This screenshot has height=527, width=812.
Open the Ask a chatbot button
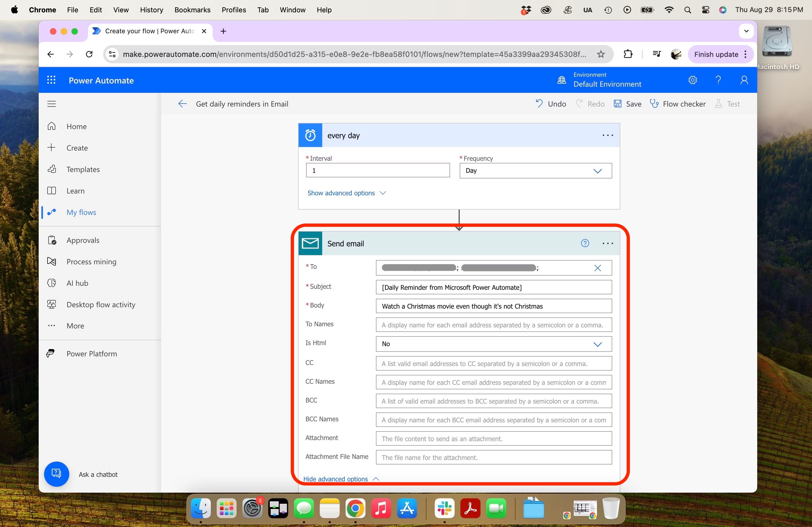pyautogui.click(x=57, y=474)
